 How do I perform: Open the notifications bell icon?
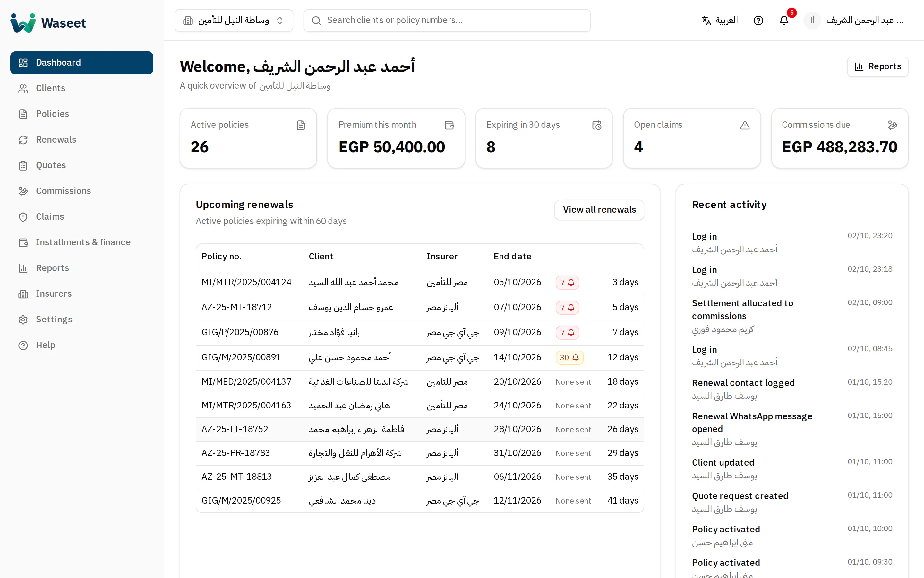tap(784, 20)
